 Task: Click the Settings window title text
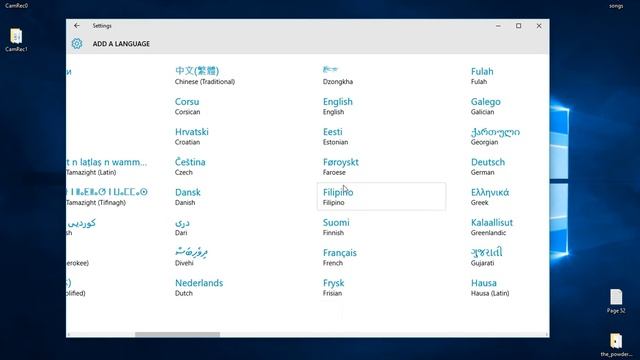(102, 26)
